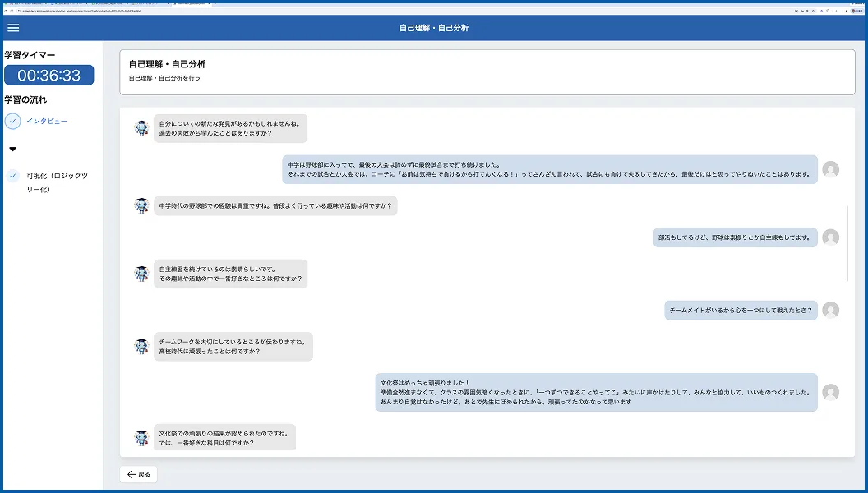Click the chat area vertical scrollbar
868x493 pixels.
click(x=847, y=243)
